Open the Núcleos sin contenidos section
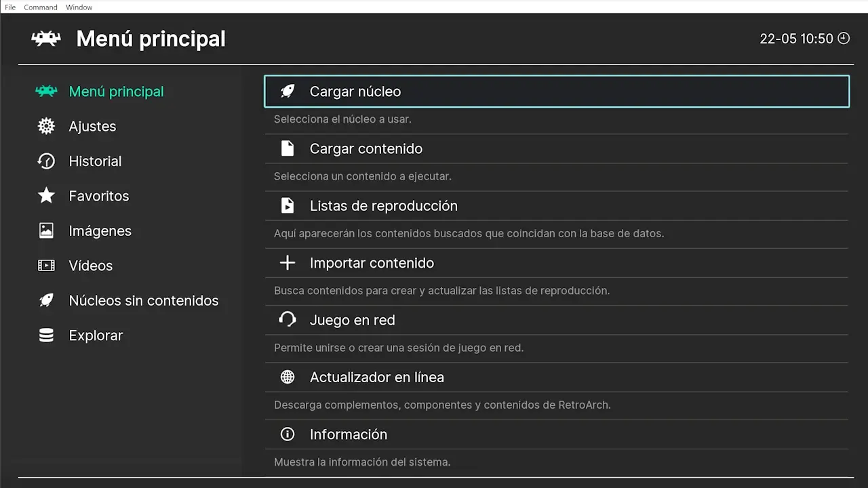Screen dimensions: 868x488 pos(144,300)
